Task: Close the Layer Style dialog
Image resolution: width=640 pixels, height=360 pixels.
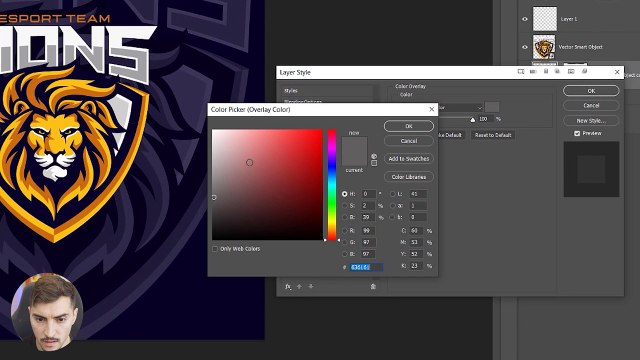Action: point(617,72)
